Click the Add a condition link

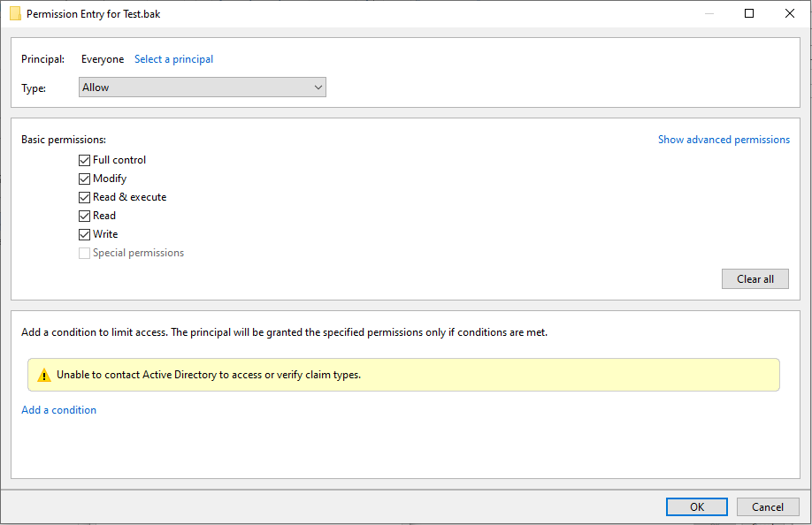pos(59,410)
